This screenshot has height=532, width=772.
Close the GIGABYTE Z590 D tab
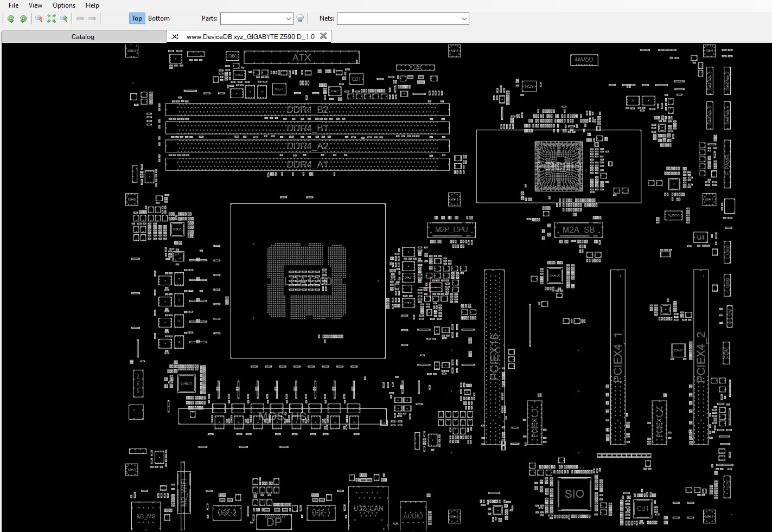coord(323,36)
